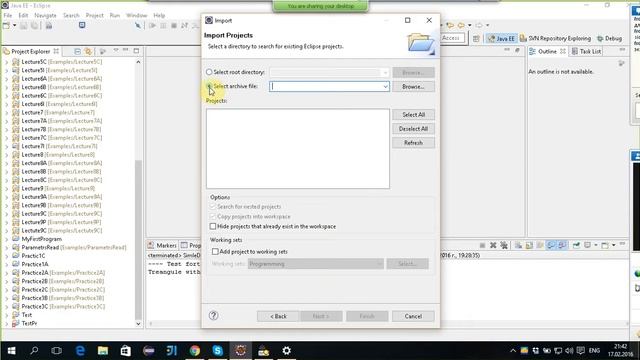Screen dimensions: 640x360
Task: Select the Markers tab
Action: point(162,245)
